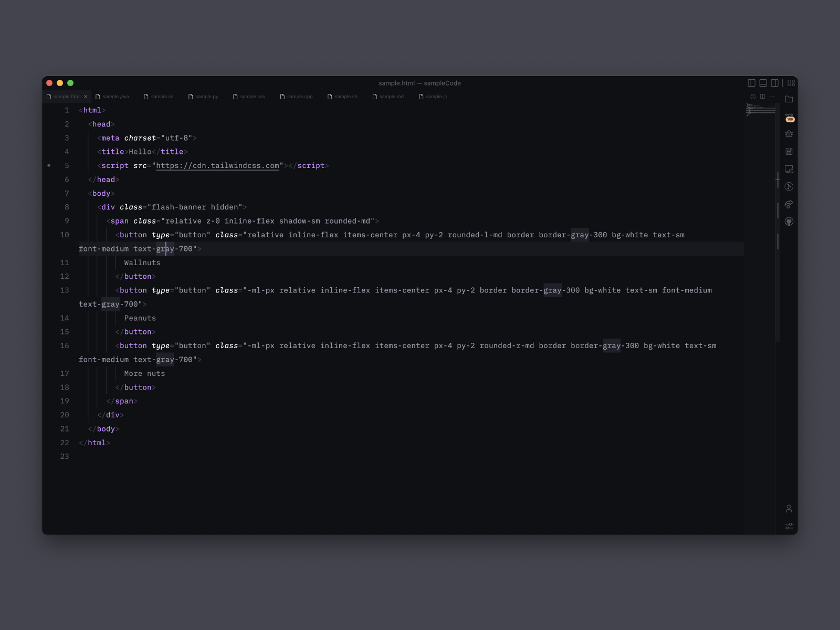This screenshot has height=630, width=840.
Task: Click 'rounded-l-md' in line 10 class
Action: click(475, 235)
